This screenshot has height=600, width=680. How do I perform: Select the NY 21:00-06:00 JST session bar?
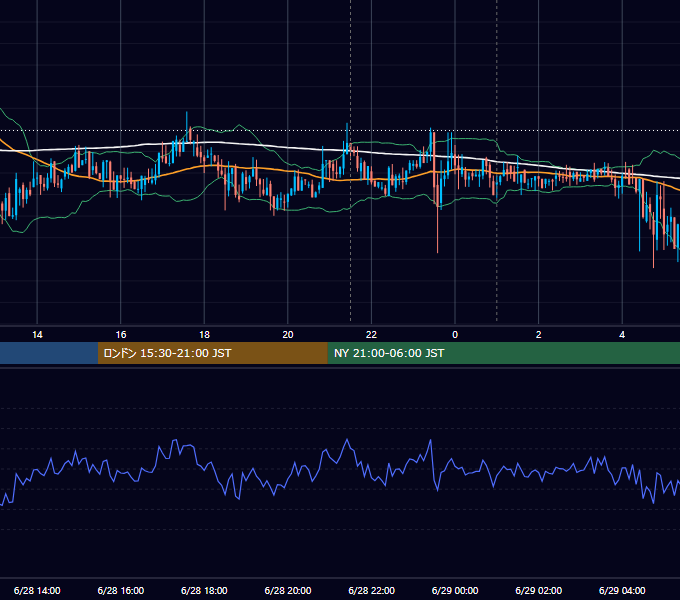[x=503, y=353]
